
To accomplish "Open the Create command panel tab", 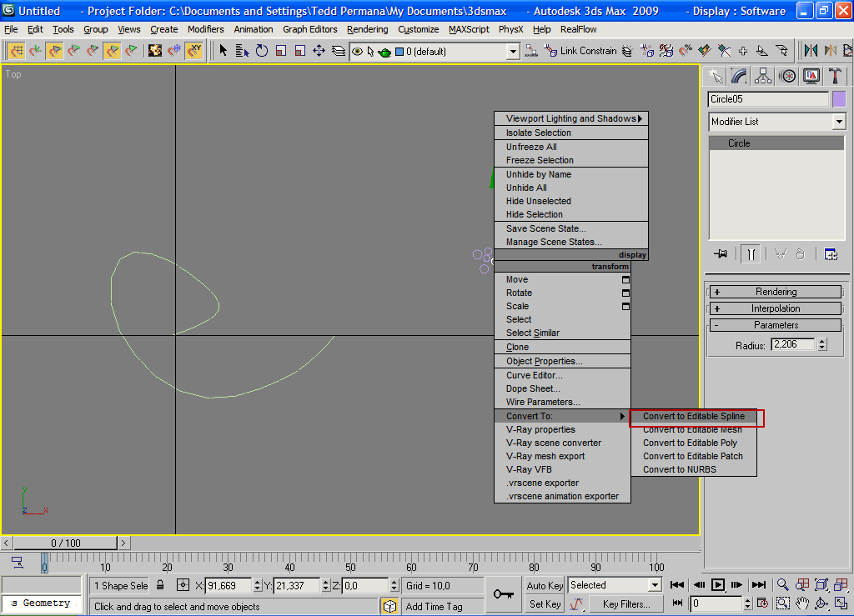I will click(x=716, y=76).
